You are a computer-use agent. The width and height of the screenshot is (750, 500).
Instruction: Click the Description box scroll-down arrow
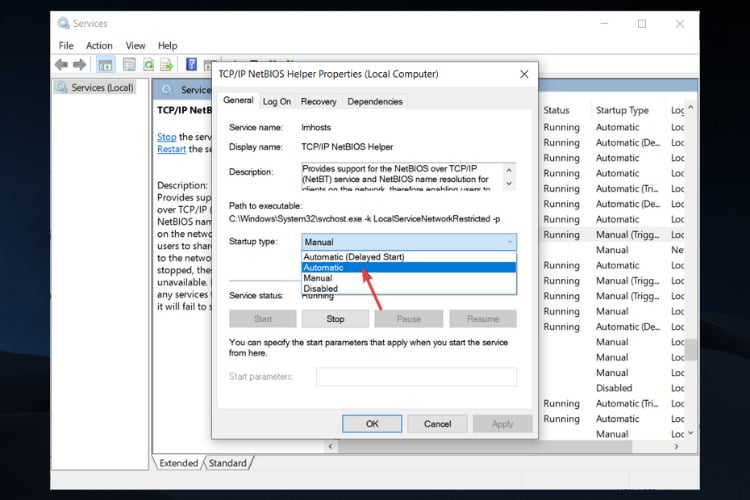tap(509, 184)
